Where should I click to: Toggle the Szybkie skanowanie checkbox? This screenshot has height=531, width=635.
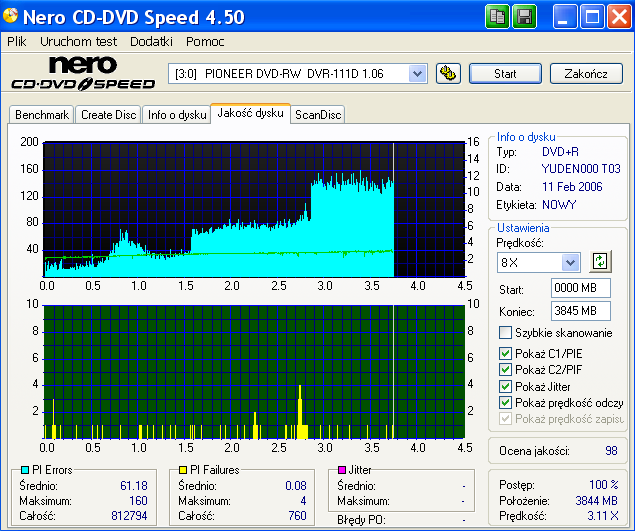point(505,333)
